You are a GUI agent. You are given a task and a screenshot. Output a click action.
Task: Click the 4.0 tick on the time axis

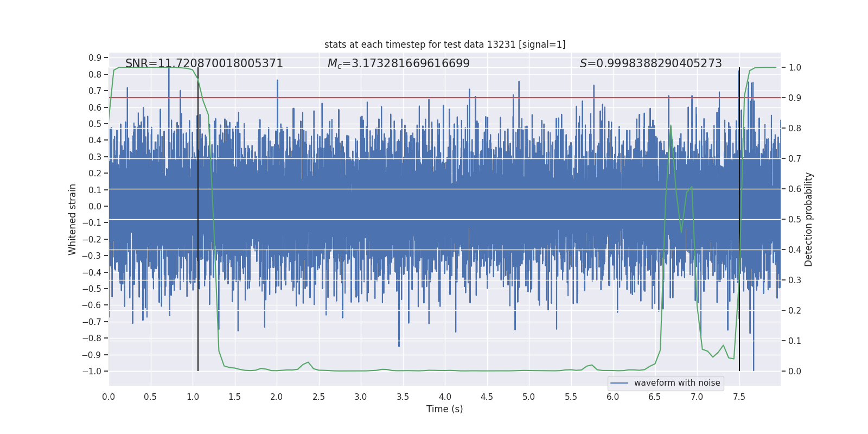pos(445,397)
